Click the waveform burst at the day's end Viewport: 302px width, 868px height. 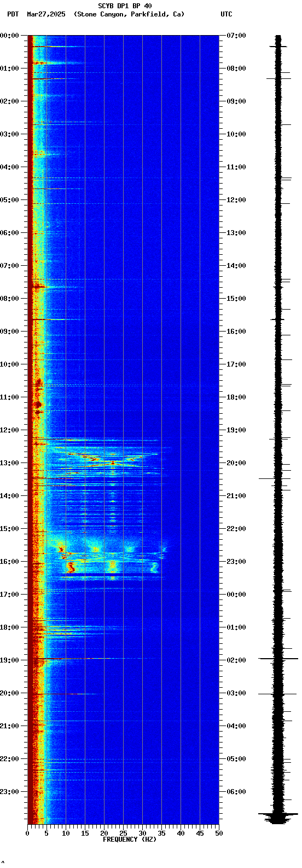coord(278,818)
